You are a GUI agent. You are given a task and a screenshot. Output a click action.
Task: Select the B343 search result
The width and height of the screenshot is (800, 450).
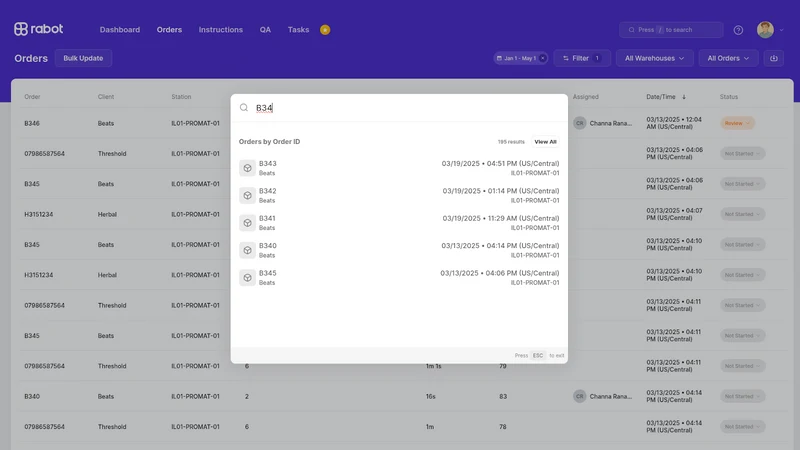tap(399, 168)
